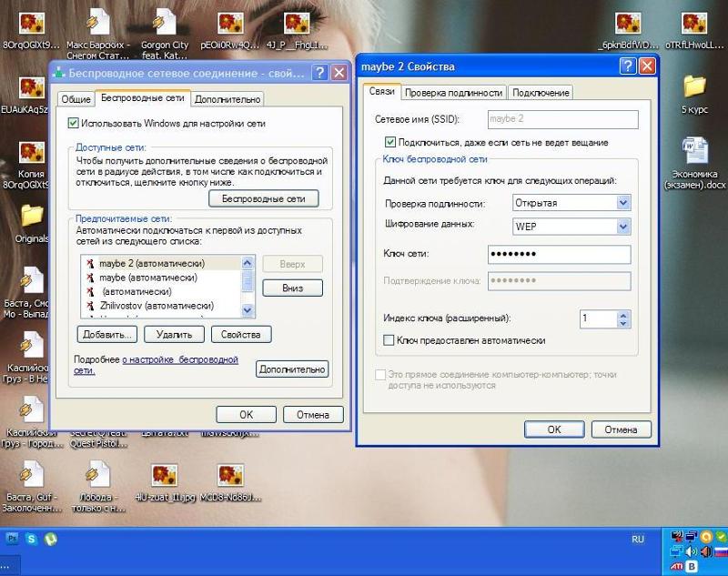Click the Ключ сети password field
This screenshot has height=576, width=728.
(560, 254)
